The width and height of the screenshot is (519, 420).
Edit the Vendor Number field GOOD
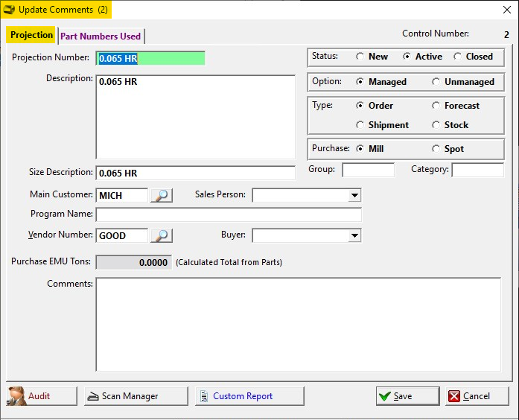click(122, 235)
